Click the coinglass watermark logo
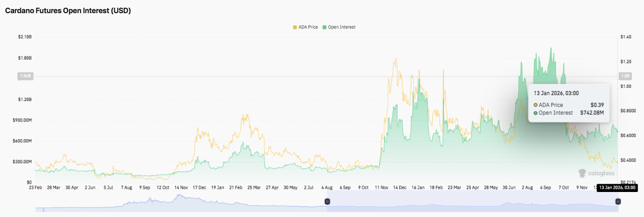This screenshot has height=217, width=644. (596, 173)
